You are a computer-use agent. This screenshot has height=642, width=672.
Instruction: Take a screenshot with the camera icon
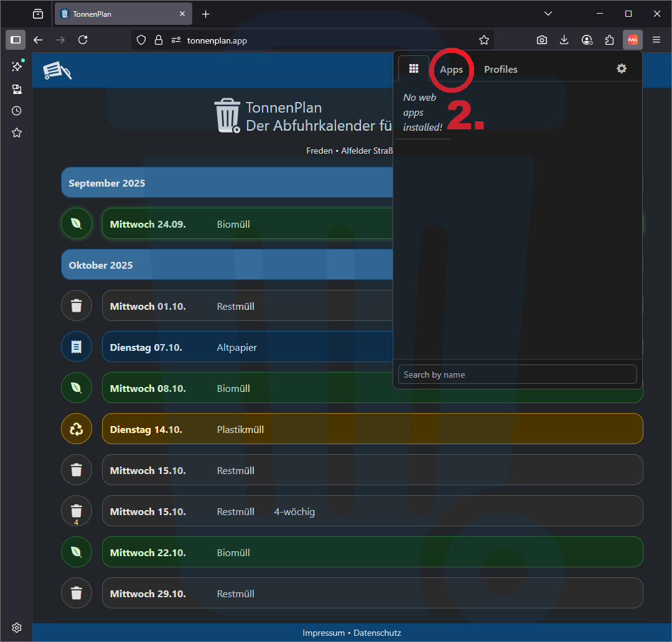click(x=542, y=40)
